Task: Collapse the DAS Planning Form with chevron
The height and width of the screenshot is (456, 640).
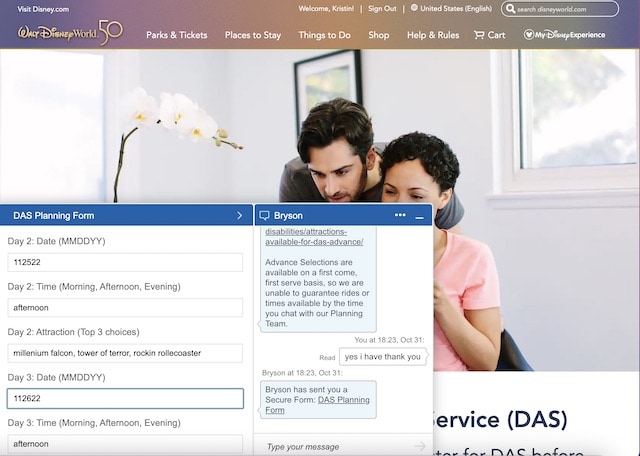Action: point(240,216)
